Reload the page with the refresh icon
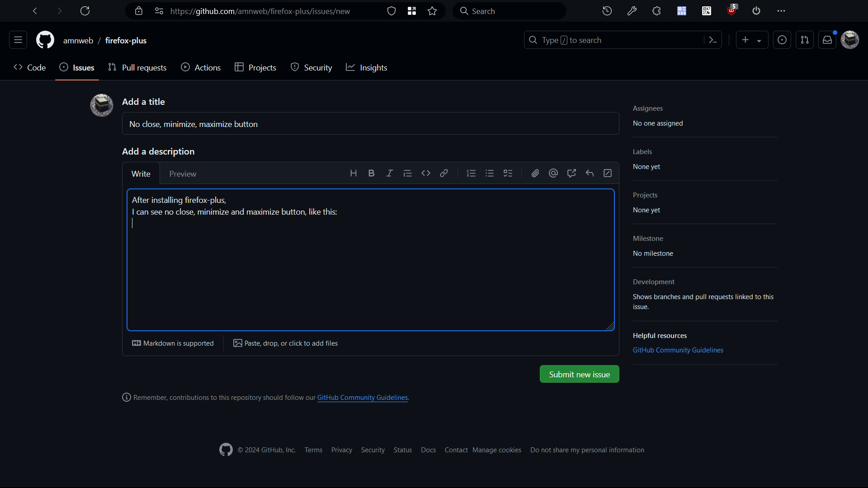The height and width of the screenshot is (488, 868). pos(85,11)
